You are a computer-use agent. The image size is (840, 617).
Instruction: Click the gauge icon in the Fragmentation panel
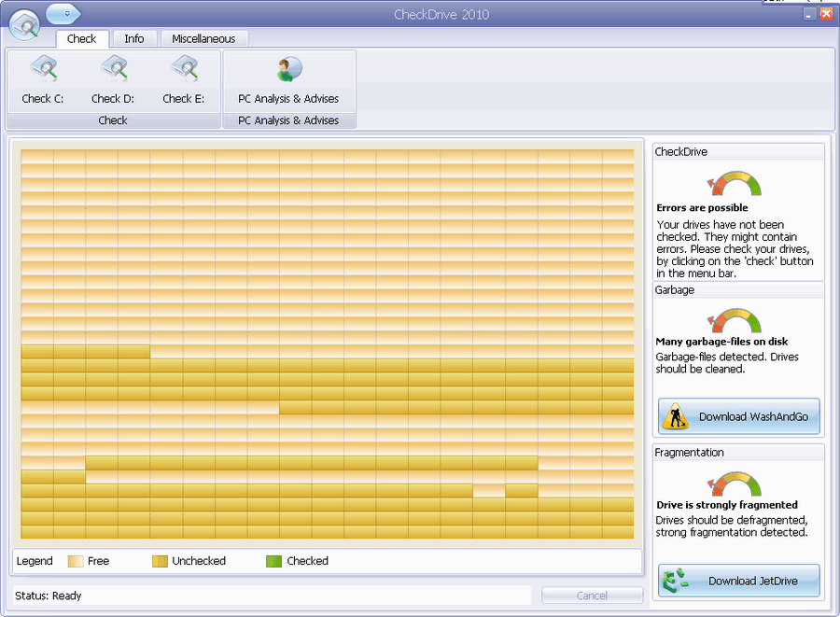[735, 482]
